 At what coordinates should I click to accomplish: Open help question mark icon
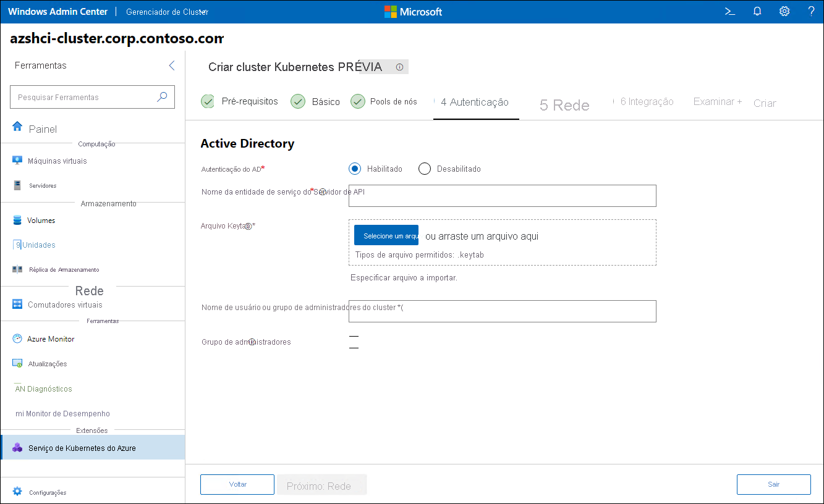812,11
